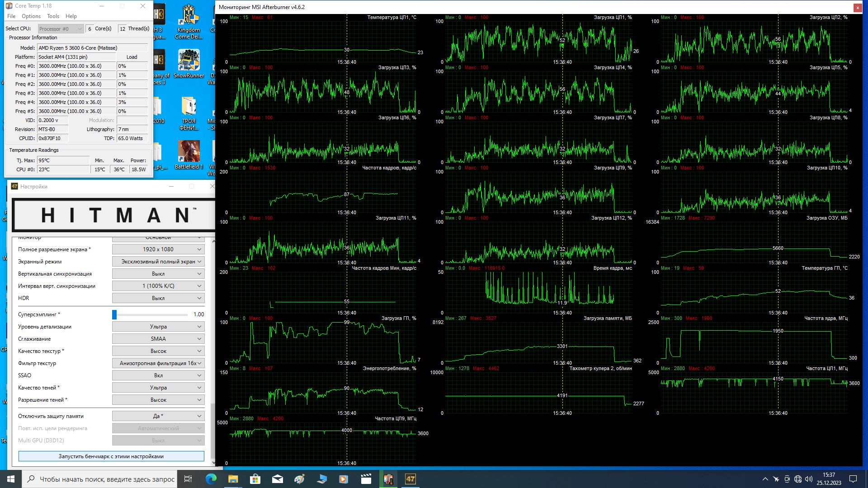Screen dimensions: 868x488
Task: Open the HDR dropdown set to Выкл
Action: point(158,298)
